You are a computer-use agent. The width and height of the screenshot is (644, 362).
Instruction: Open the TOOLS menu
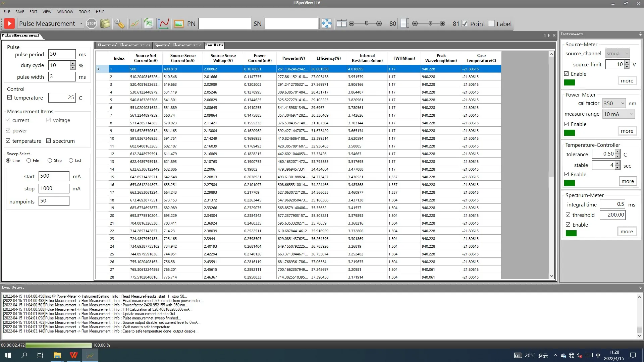click(85, 12)
